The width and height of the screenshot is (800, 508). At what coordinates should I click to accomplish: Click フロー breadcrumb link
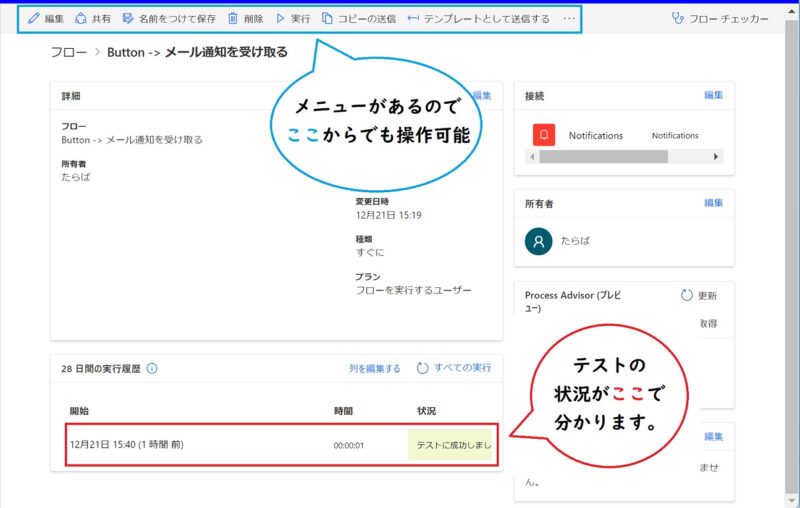[x=68, y=53]
